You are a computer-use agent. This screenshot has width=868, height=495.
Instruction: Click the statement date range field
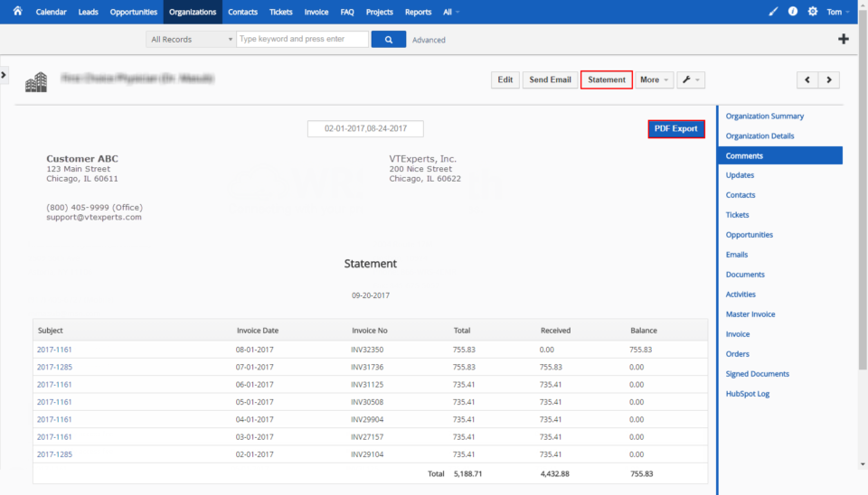point(365,128)
